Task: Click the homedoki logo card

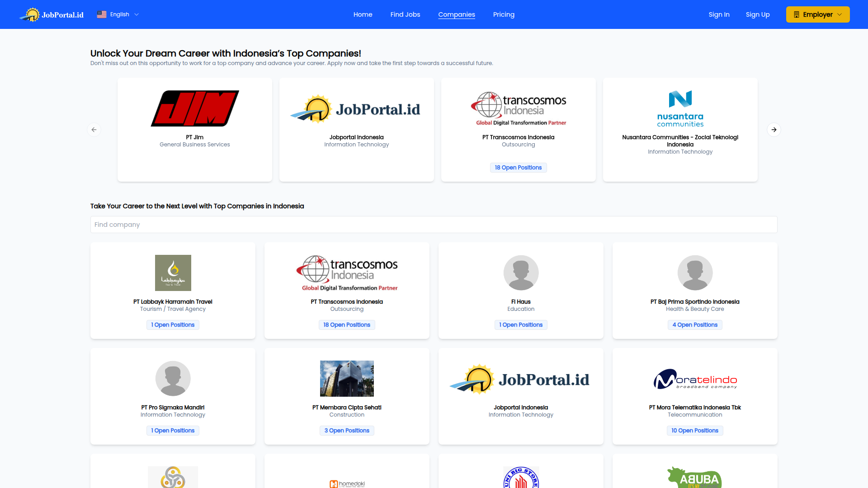Action: point(347,483)
